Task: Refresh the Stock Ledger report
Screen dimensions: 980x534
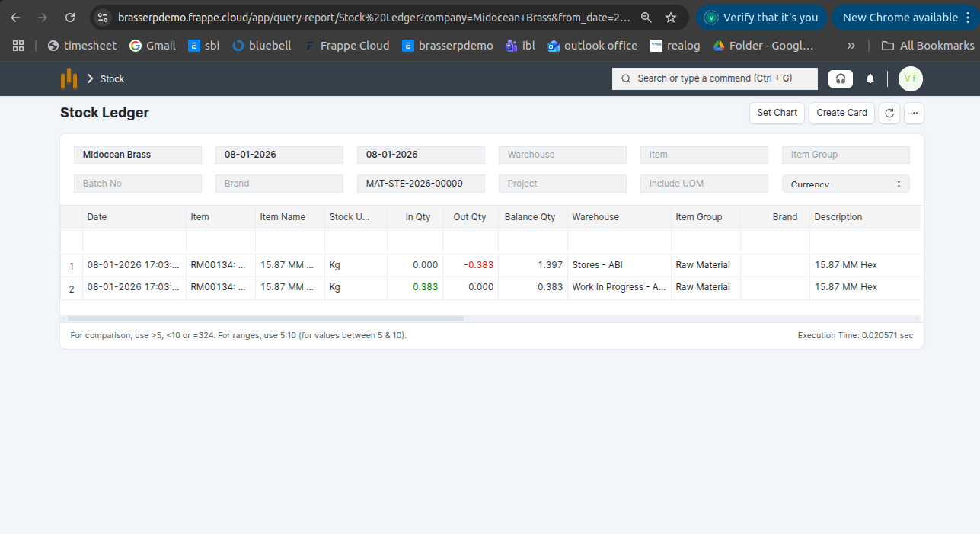Action: coord(889,113)
